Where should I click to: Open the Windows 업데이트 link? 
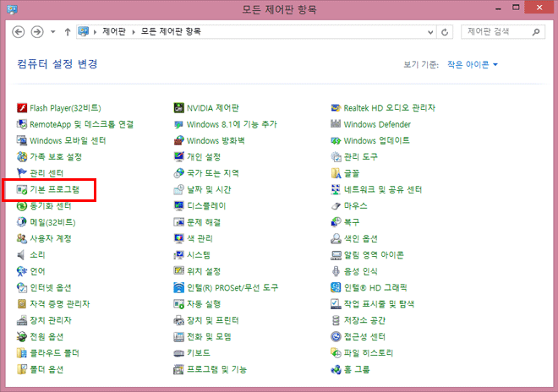coord(376,140)
